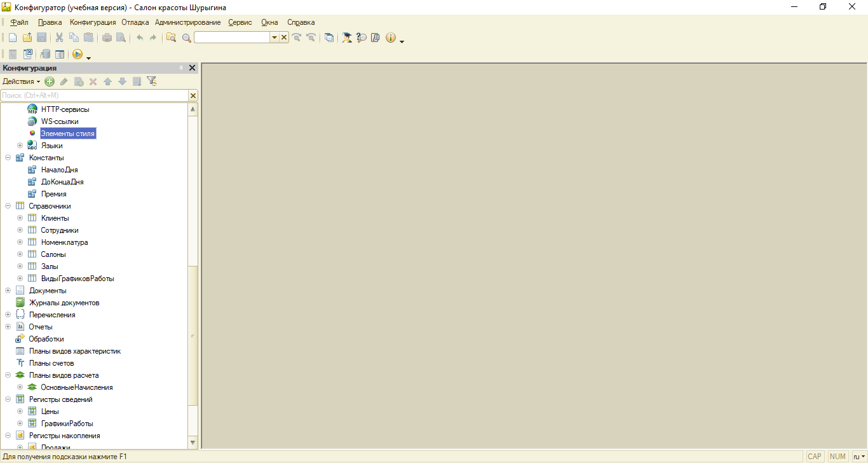Click the Paste clipboard icon
Viewport: 868px width, 463px height.
click(x=88, y=38)
